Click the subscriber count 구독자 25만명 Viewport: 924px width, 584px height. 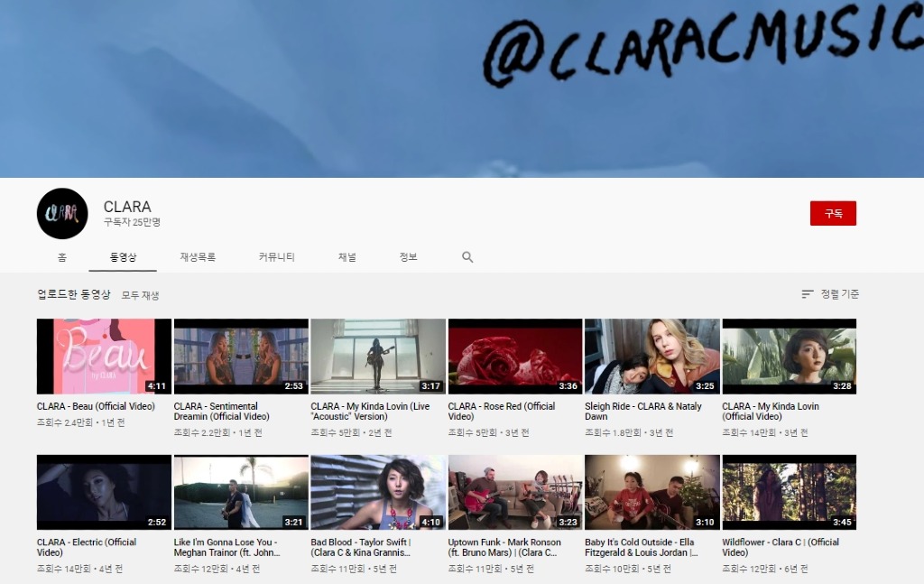(132, 222)
